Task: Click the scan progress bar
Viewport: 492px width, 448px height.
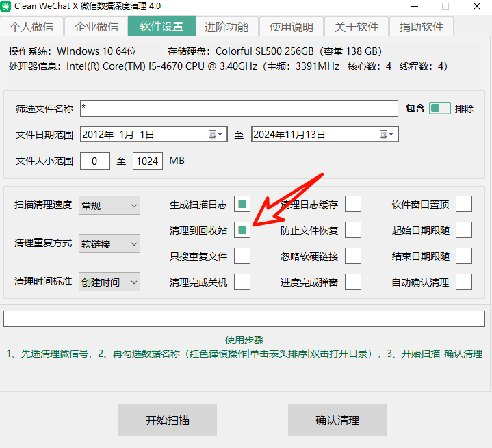Action: tap(244, 319)
